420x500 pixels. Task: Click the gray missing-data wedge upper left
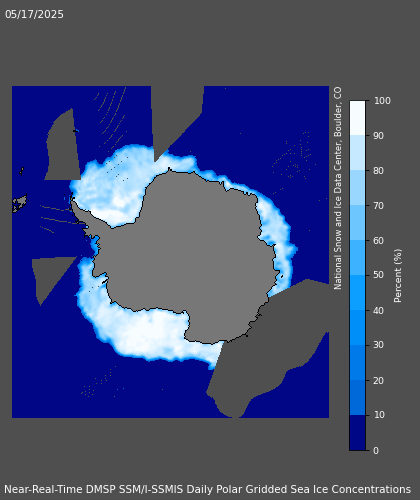(x=63, y=147)
